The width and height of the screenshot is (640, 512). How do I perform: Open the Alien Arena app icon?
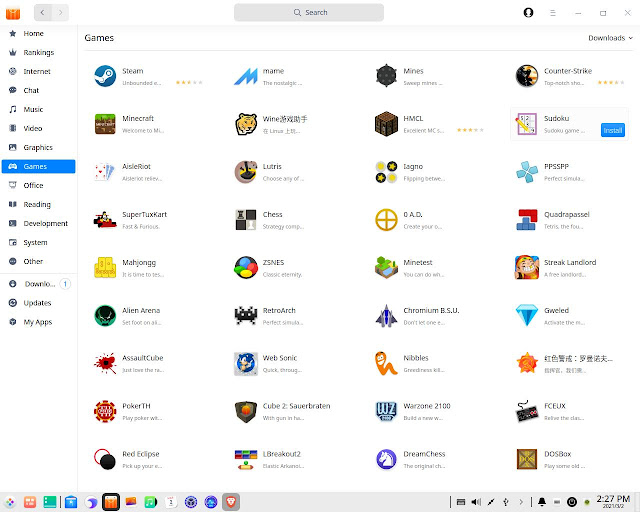[105, 316]
